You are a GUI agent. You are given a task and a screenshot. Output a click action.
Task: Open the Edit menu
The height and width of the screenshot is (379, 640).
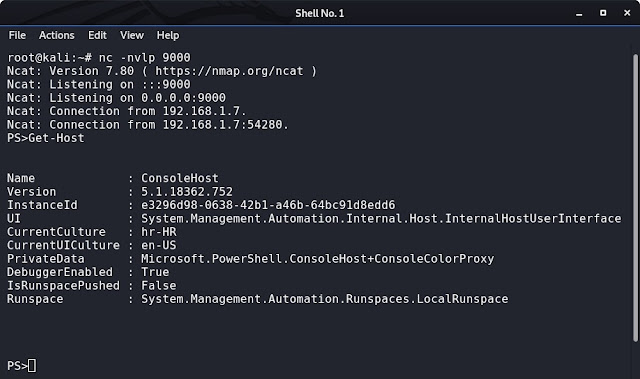tap(97, 35)
